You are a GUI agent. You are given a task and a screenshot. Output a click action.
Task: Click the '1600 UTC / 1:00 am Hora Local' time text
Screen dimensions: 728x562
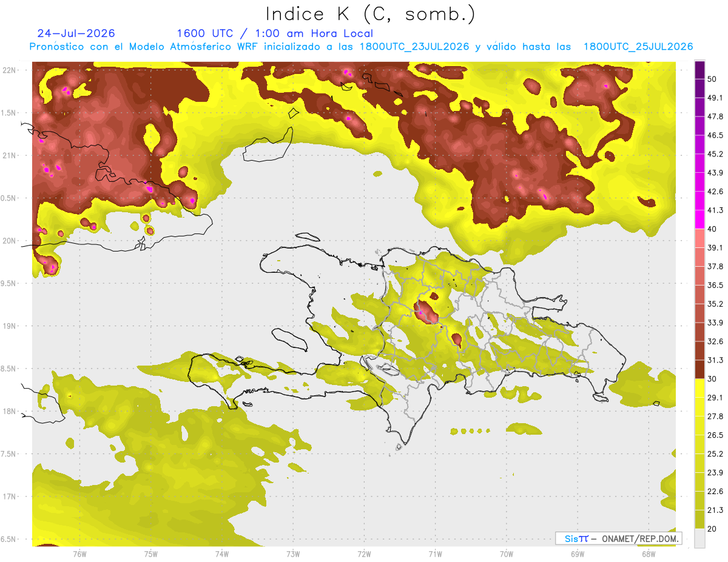click(275, 33)
